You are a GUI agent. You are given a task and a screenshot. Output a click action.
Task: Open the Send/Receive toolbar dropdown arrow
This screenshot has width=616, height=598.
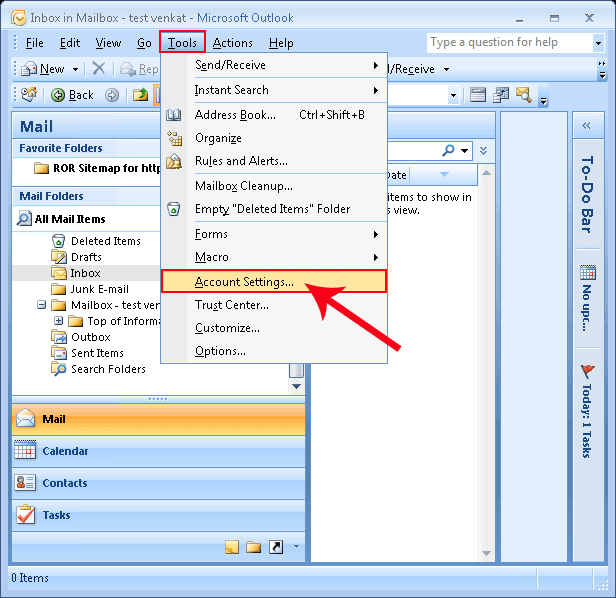(446, 70)
